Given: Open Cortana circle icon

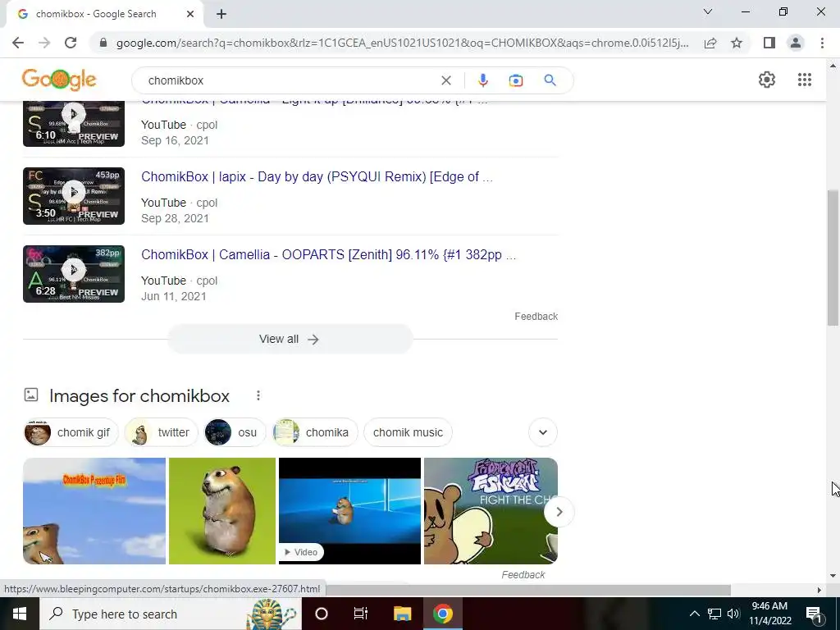Looking at the screenshot, I should click(322, 614).
